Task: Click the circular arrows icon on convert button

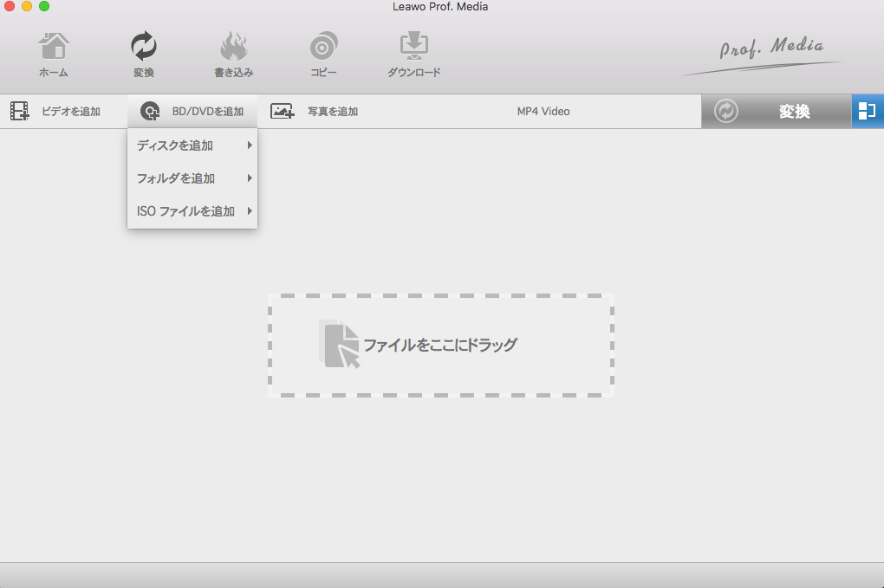Action: coord(726,111)
